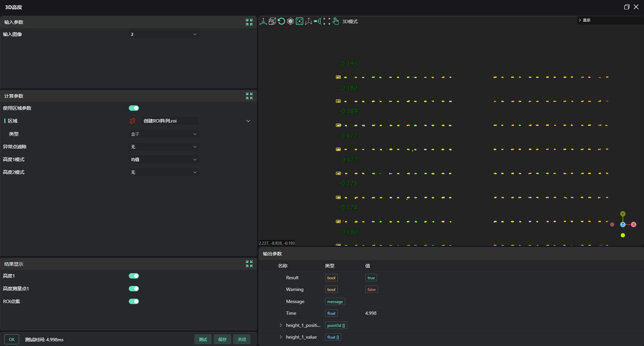The width and height of the screenshot is (644, 346).
Task: Toggle the 高度1 result display switch
Action: coord(134,276)
